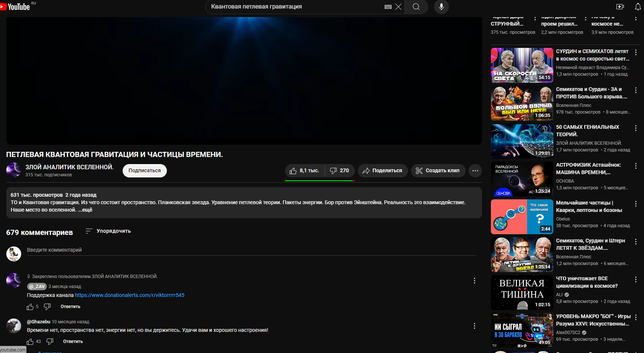Open options menu for pinned @_ZAV comment
The height and width of the screenshot is (353, 644).
(474, 281)
